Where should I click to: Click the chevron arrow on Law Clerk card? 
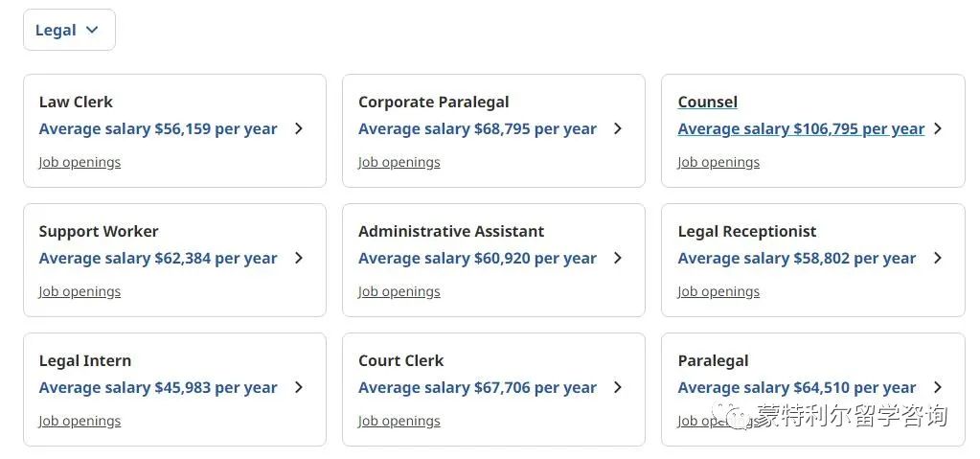tap(299, 128)
